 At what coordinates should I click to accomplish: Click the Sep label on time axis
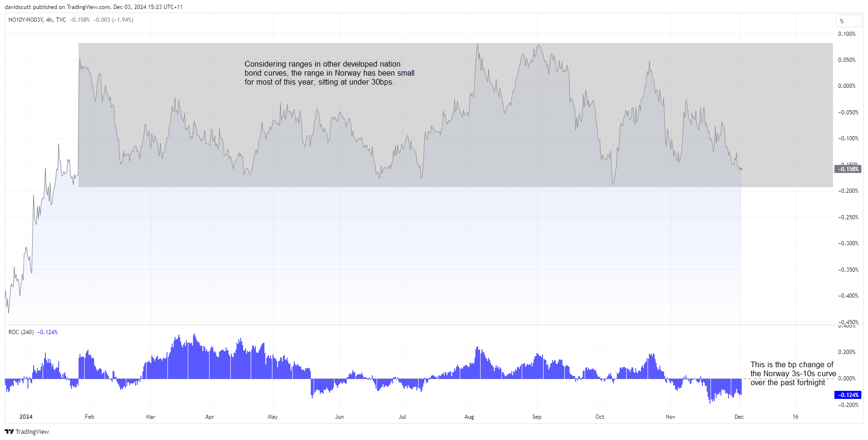(537, 417)
